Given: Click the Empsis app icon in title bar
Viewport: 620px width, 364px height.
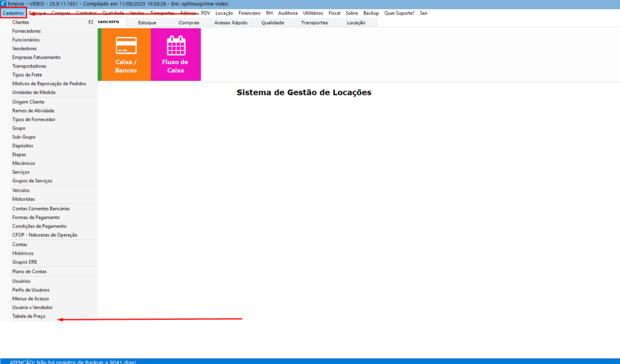Looking at the screenshot, I should (4, 4).
